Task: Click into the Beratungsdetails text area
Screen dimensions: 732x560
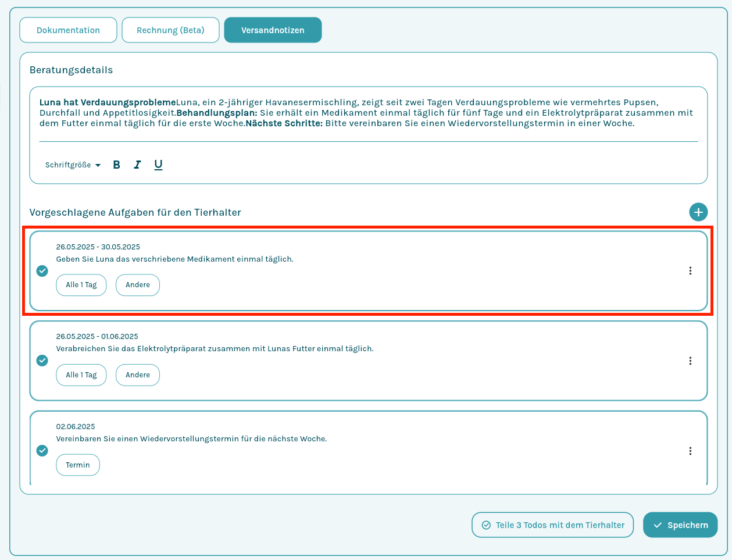Action: point(368,113)
